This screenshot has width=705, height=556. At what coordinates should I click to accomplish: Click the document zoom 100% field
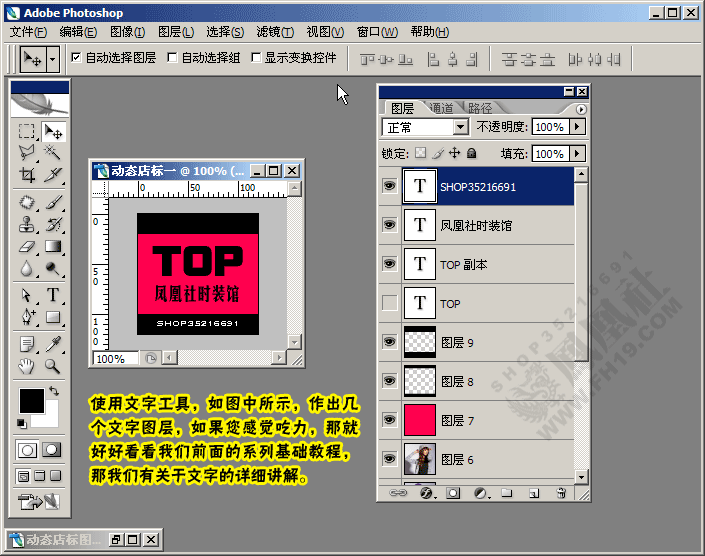(115, 359)
